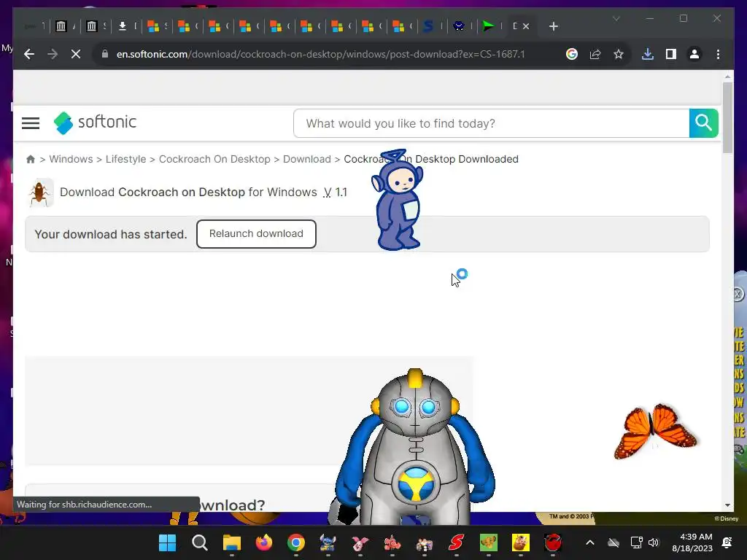This screenshot has width=747, height=560.
Task: Open the Windows Start menu
Action: pos(167,542)
